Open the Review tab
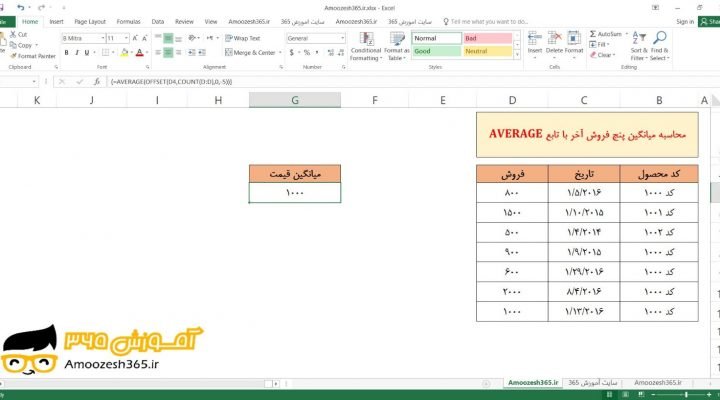 (x=184, y=22)
